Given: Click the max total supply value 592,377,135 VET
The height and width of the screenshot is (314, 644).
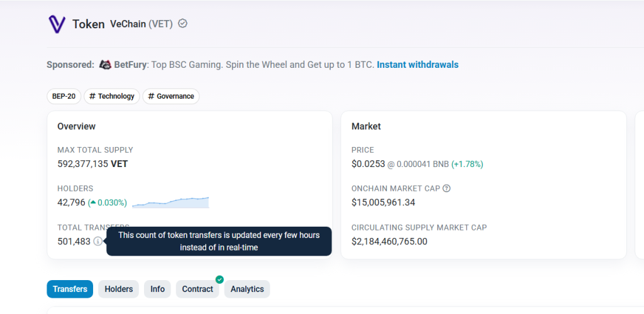Looking at the screenshot, I should click(x=92, y=164).
